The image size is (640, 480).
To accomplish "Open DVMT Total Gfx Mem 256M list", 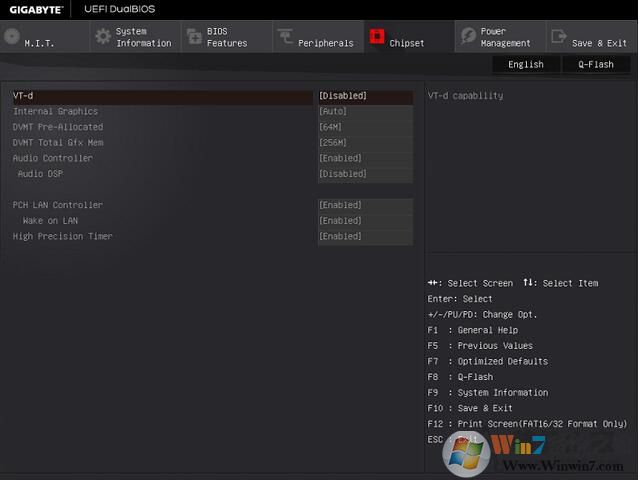I will [364, 143].
